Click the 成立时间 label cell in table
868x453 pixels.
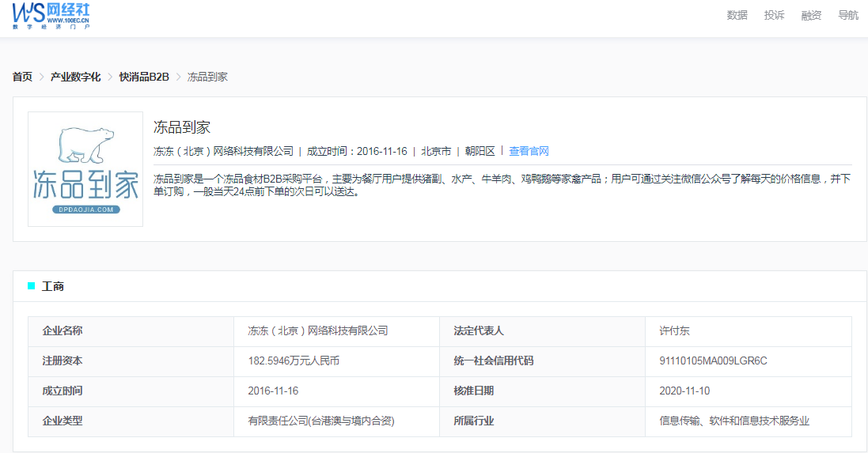pyautogui.click(x=131, y=391)
